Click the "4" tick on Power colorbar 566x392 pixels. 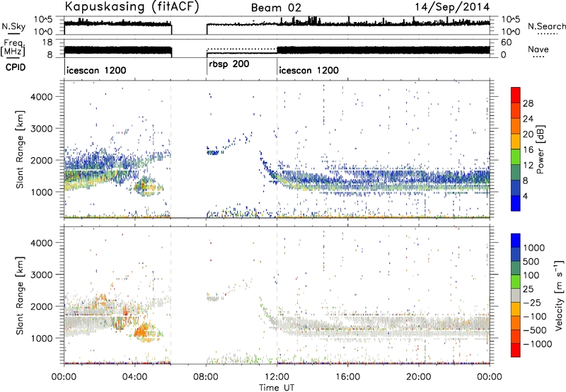[x=525, y=197]
